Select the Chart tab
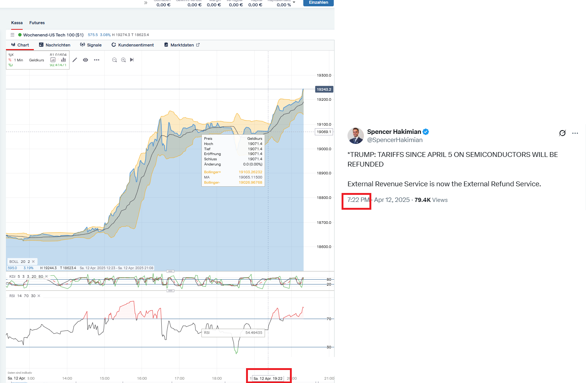 [20, 45]
